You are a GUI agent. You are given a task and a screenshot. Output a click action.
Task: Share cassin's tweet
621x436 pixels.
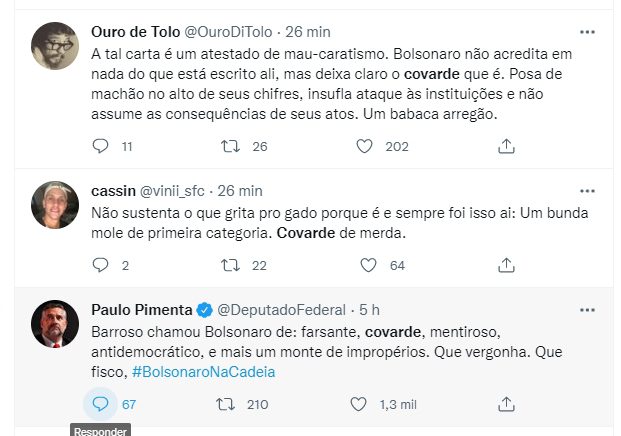(x=506, y=265)
